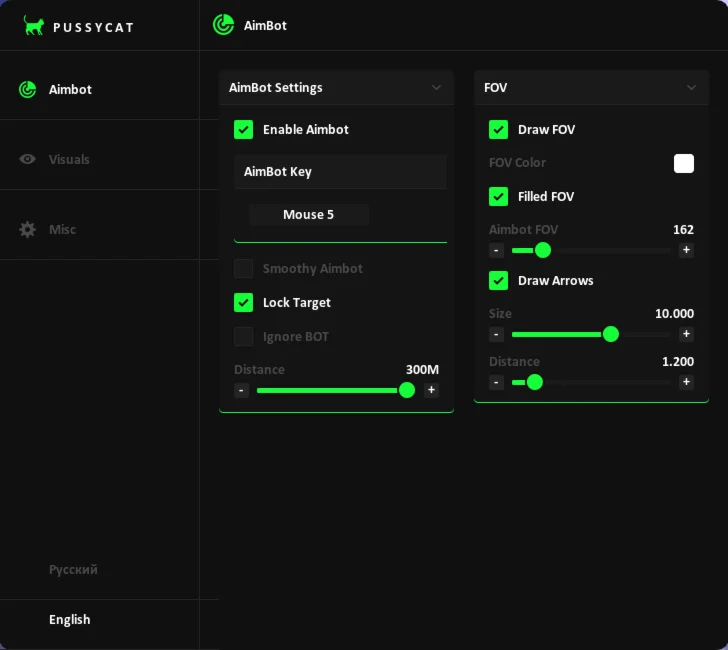Uncheck the Filled FOV checkbox

pos(498,196)
